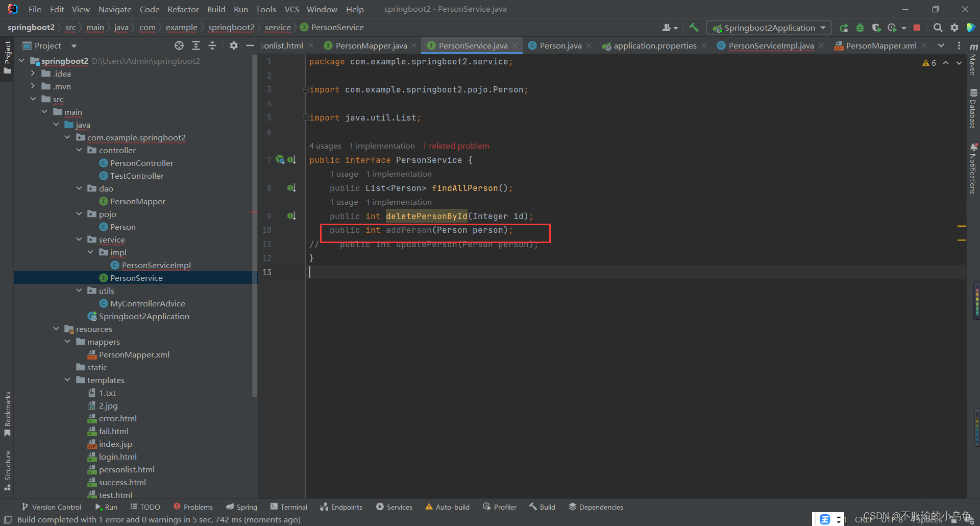The image size is (980, 526).
Task: Select login.html in templates folder
Action: (118, 457)
